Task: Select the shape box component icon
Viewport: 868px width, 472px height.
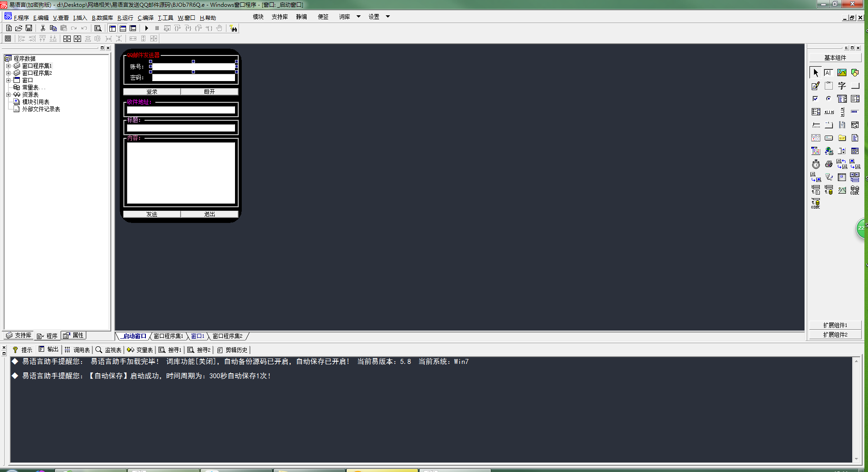Action: click(x=854, y=73)
